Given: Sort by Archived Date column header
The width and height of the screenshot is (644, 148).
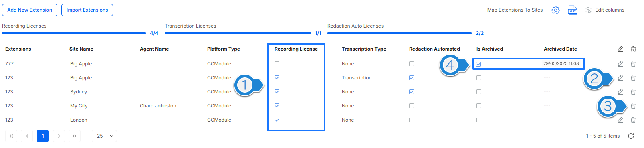Looking at the screenshot, I should 560,49.
